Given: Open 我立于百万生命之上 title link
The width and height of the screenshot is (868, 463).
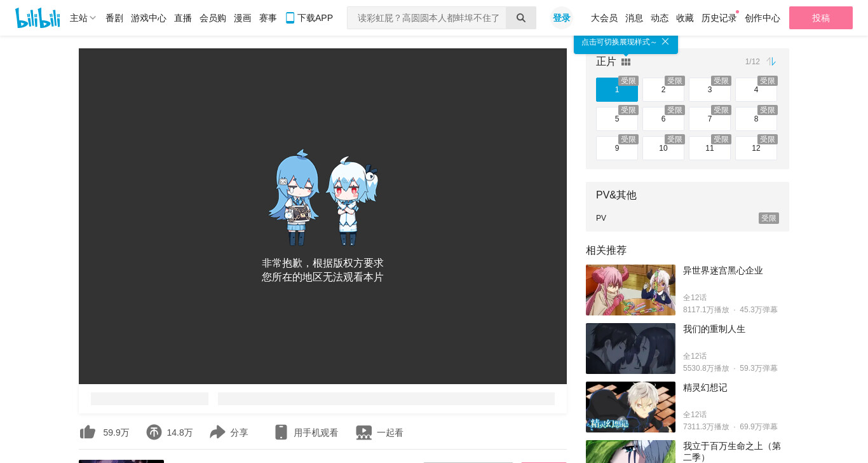Looking at the screenshot, I should pos(732,452).
